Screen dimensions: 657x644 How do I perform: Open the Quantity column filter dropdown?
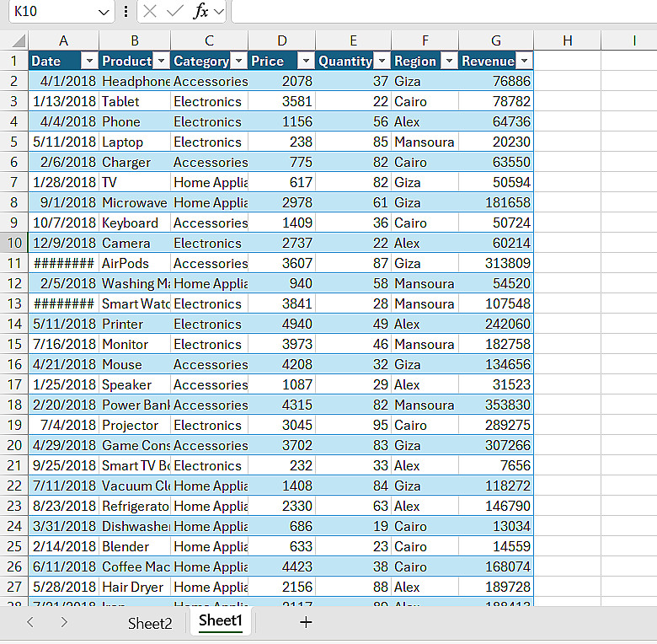pos(382,62)
